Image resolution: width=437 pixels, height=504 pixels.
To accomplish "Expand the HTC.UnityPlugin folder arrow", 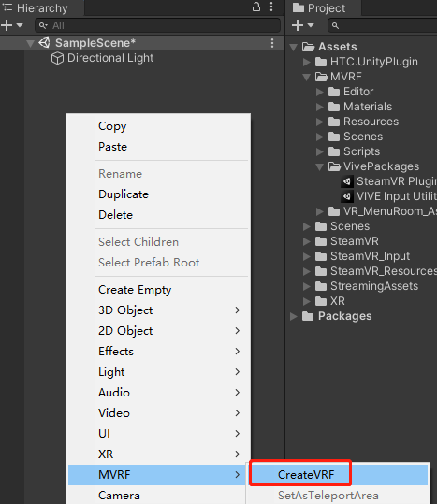I will point(307,62).
